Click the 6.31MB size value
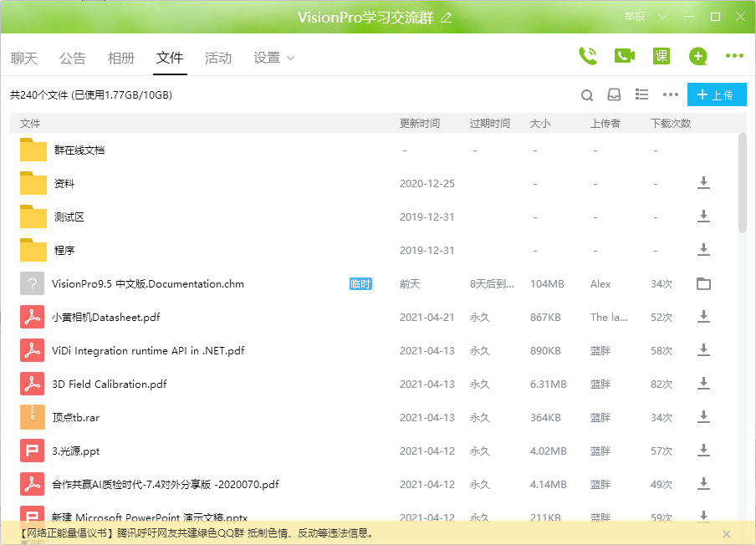The width and height of the screenshot is (756, 545). 549,384
